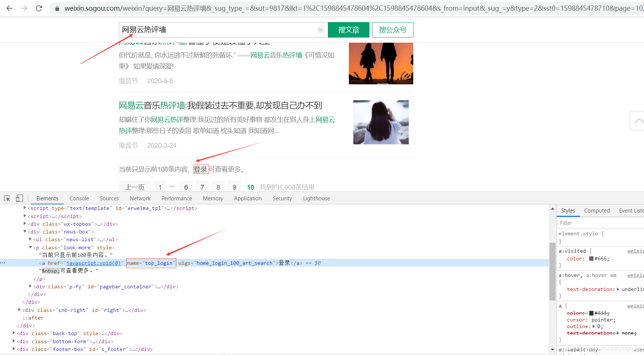Clear the search box with the X icon

click(321, 30)
